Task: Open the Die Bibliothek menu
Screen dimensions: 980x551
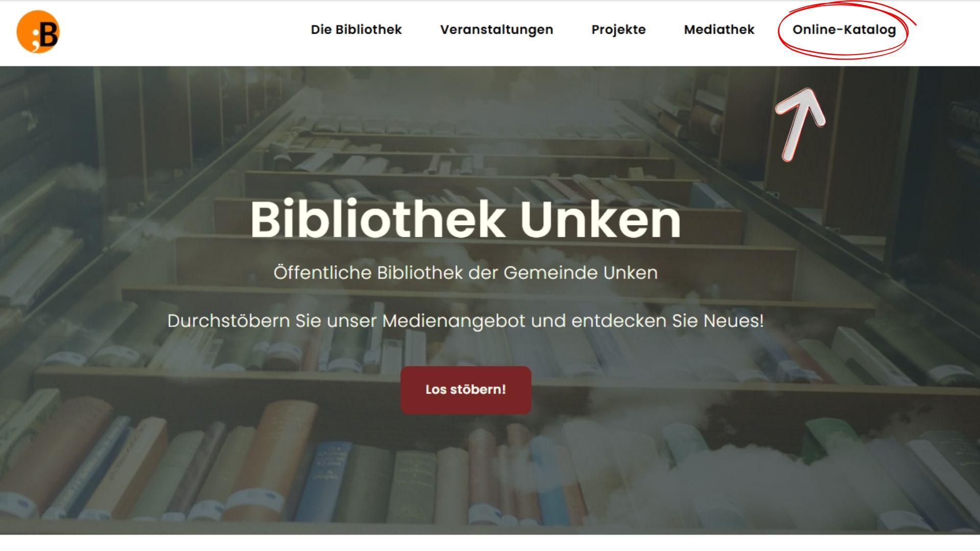Action: (x=356, y=30)
